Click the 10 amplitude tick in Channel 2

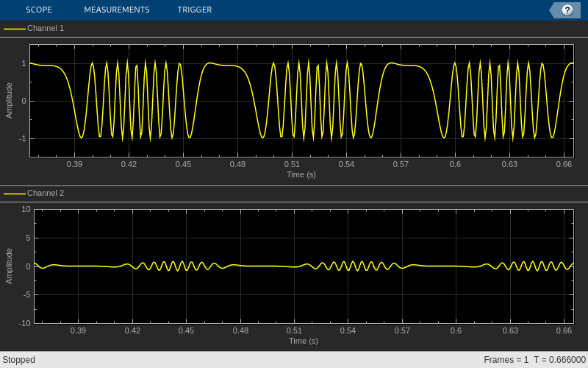pyautogui.click(x=26, y=209)
